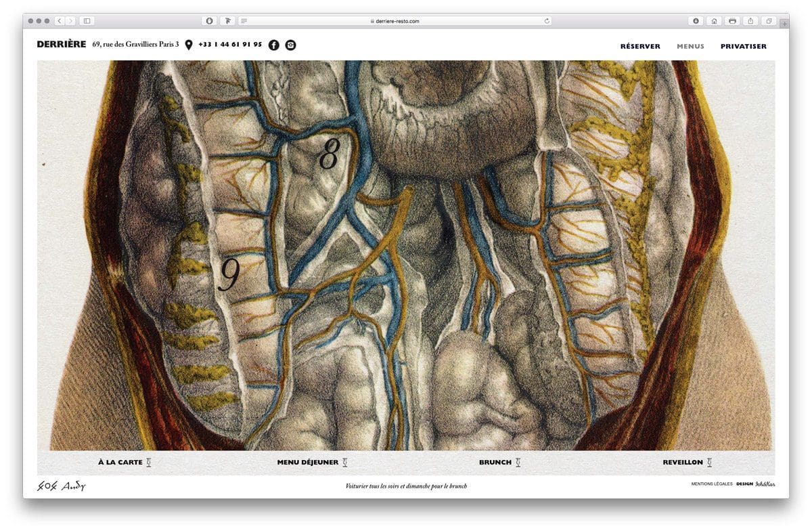Click the print icon in Safari toolbar

732,21
